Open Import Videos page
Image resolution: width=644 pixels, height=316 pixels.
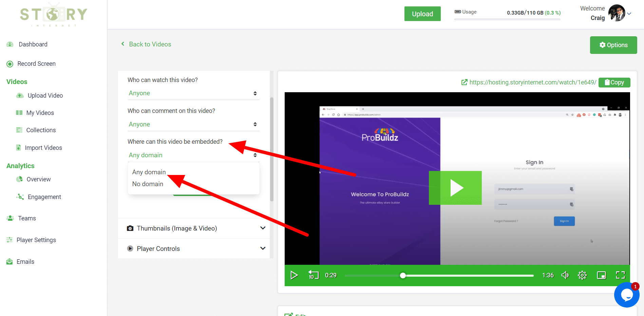tap(43, 148)
